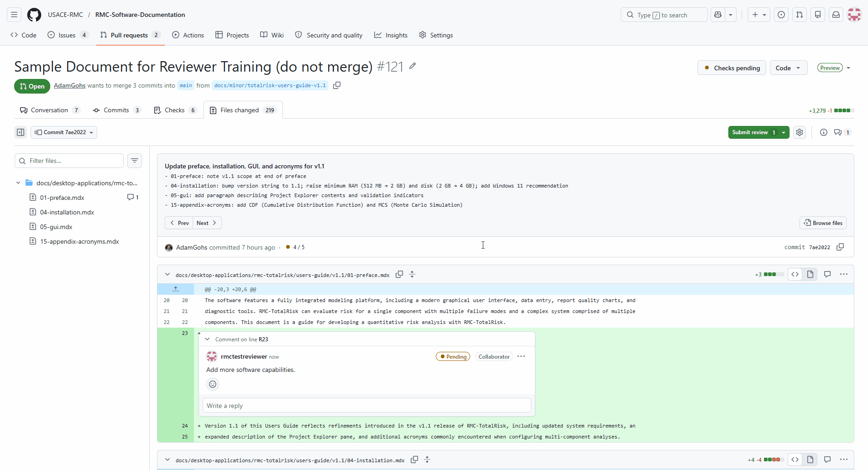Collapse the docs/desktop-applications folder

click(18, 183)
